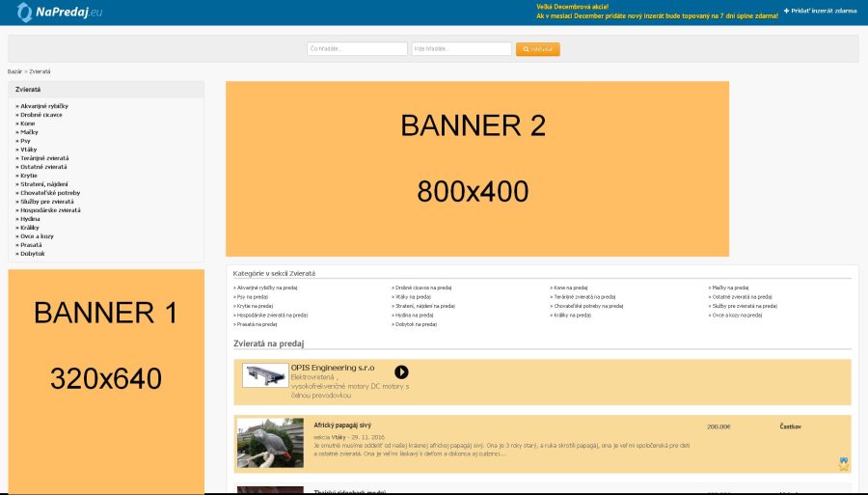
Task: Click the arrow icon next to OPIS Engineering
Action: (401, 372)
